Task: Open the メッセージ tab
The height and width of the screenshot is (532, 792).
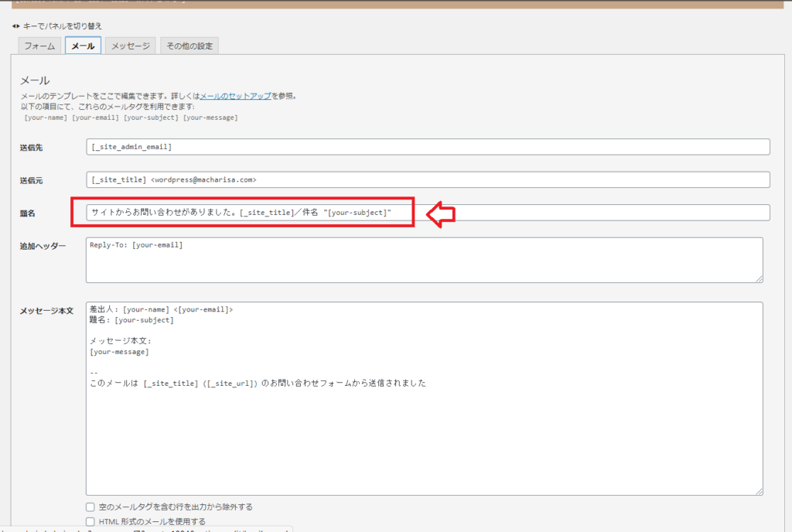Action: click(130, 46)
